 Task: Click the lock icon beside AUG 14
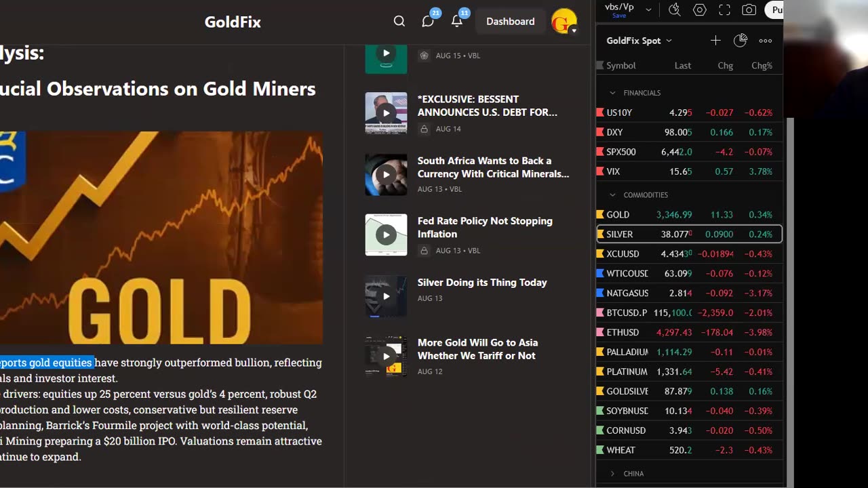(x=424, y=129)
